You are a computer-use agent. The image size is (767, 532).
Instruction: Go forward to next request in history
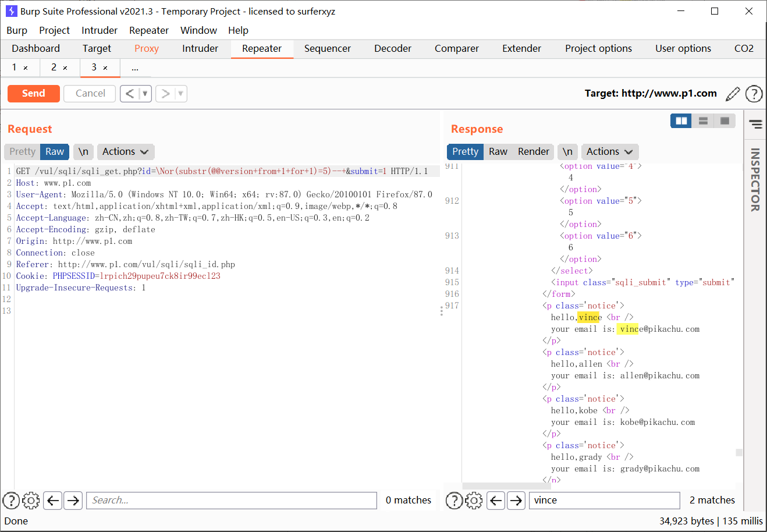(x=165, y=94)
